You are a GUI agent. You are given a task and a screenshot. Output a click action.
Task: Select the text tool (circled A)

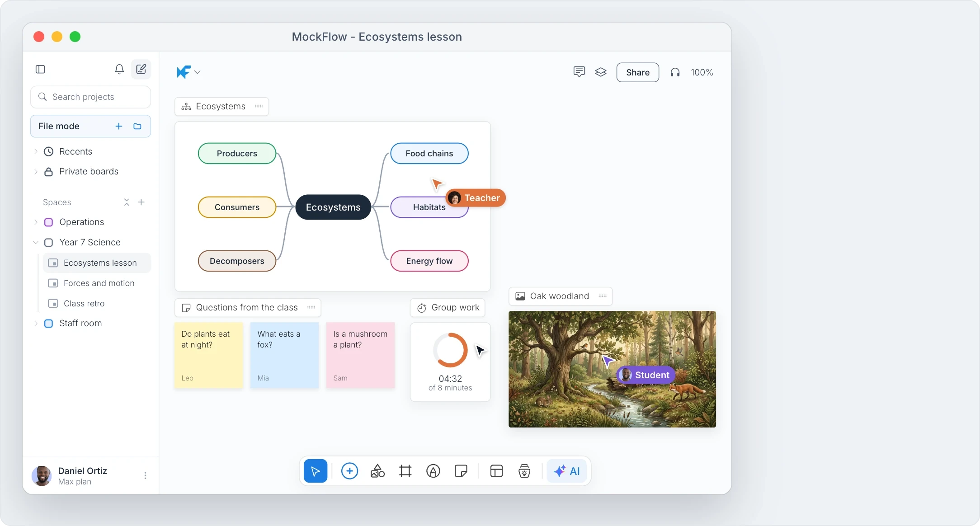click(x=433, y=471)
